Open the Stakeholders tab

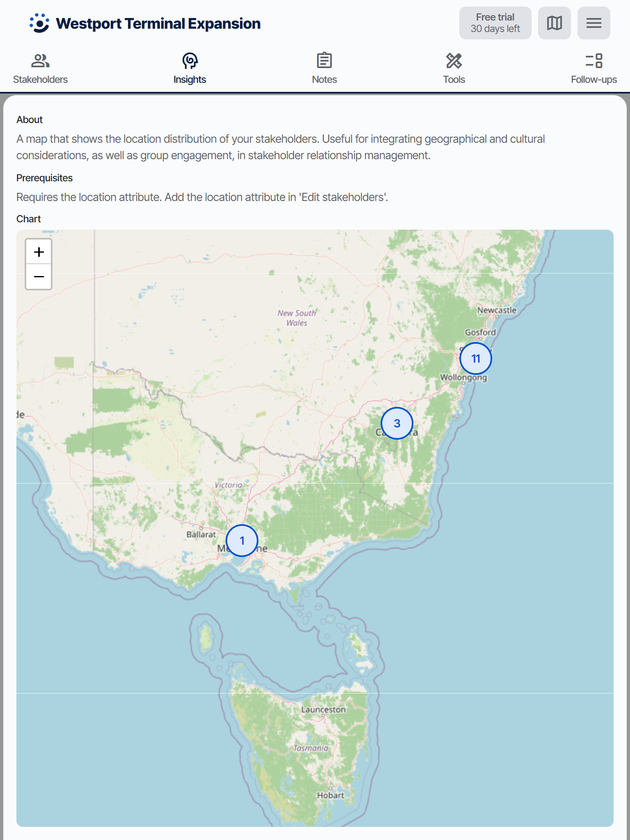coord(40,69)
